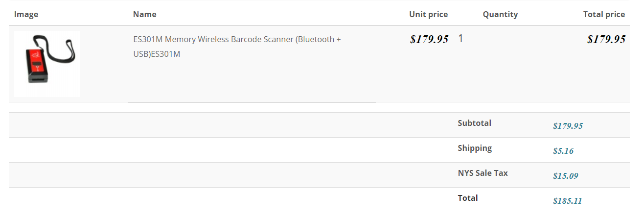Click the Quantity column header
The height and width of the screenshot is (219, 644).
click(500, 14)
